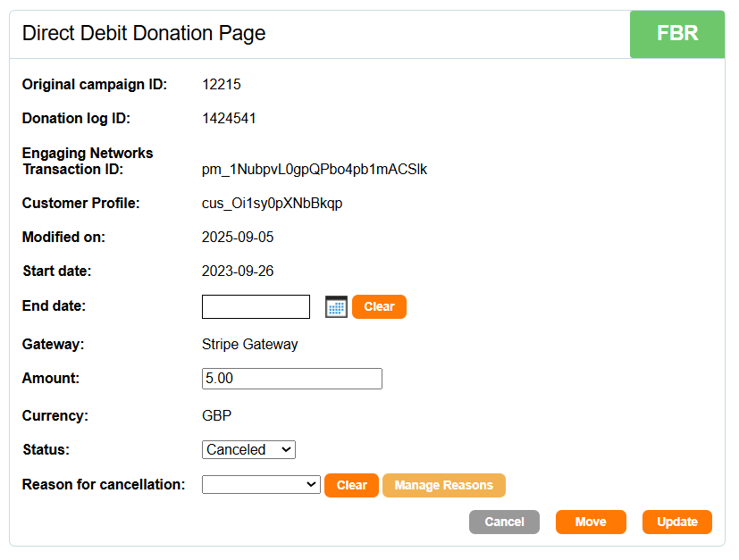The image size is (739, 560).
Task: Expand the Reason for cancellation dropdown
Action: coord(261,485)
